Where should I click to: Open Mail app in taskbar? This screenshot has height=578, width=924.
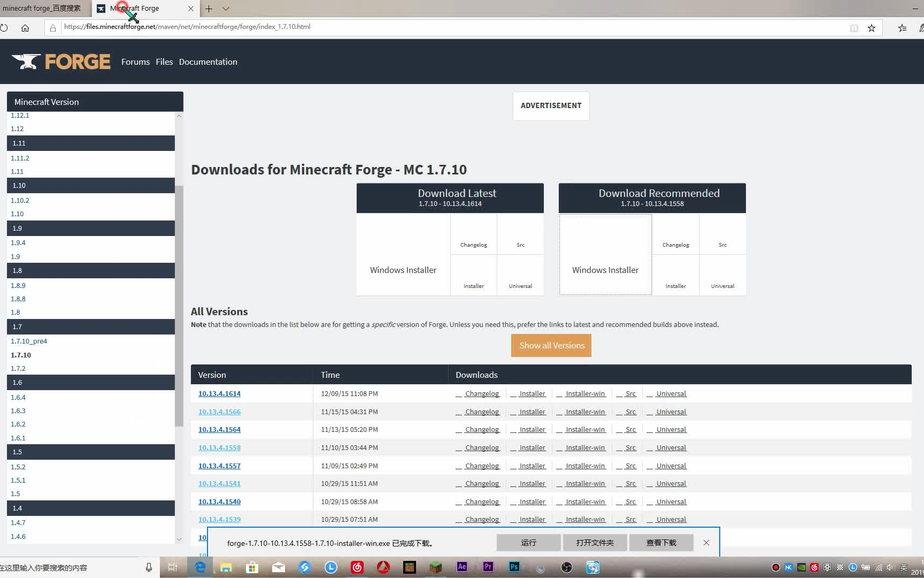(279, 567)
